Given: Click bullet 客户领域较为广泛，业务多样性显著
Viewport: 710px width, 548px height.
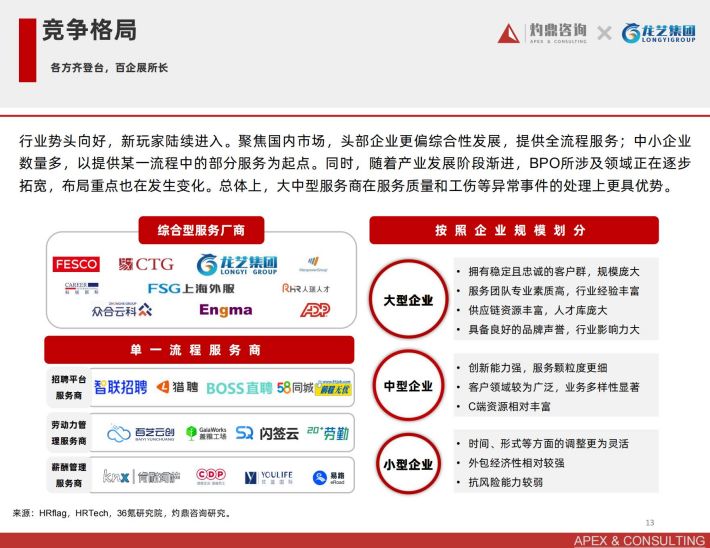Looking at the screenshot, I should 553,387.
